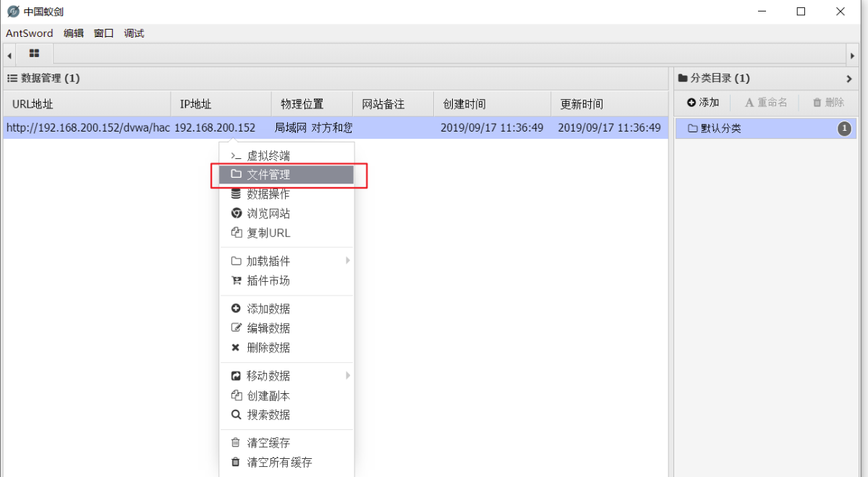Click the folder icon beside 分类目录
This screenshot has height=477, width=868.
point(683,78)
